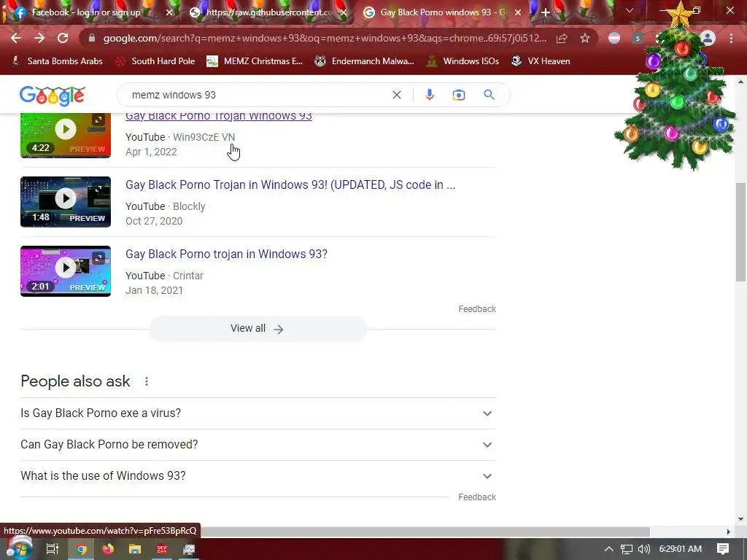Viewport: 747px width, 560px height.
Task: Expand "What is the use of Windows 93?"
Action: 258,476
